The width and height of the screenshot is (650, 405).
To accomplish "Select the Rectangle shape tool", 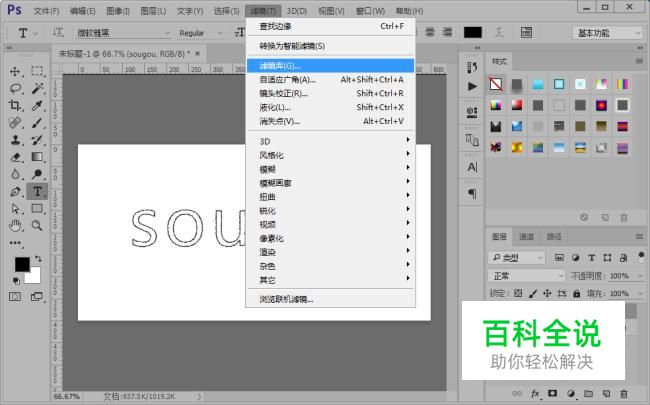I will click(37, 209).
